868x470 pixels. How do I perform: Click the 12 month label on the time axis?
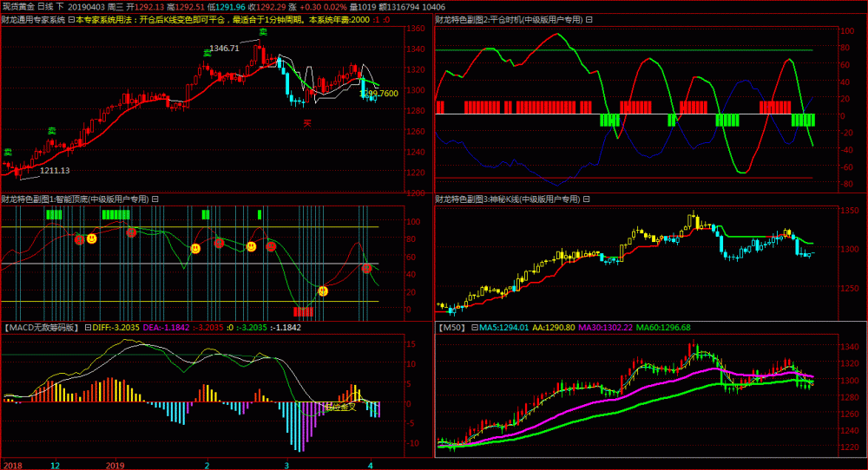point(55,465)
